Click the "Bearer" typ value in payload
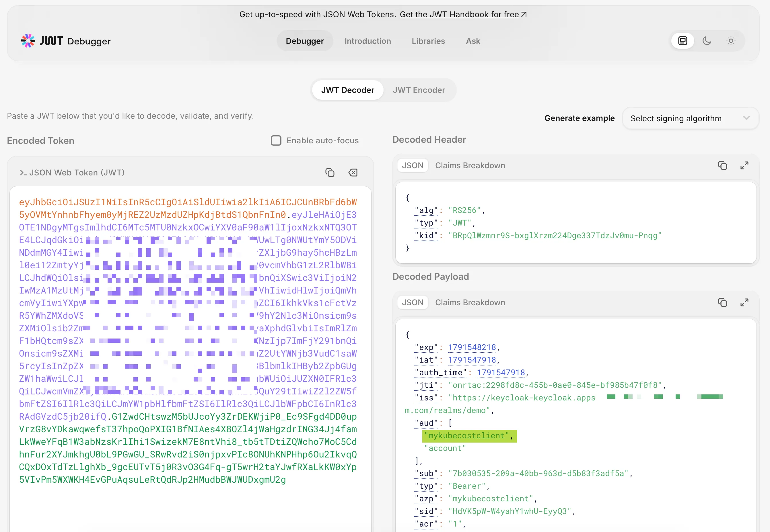Image resolution: width=770 pixels, height=532 pixels. (x=467, y=486)
